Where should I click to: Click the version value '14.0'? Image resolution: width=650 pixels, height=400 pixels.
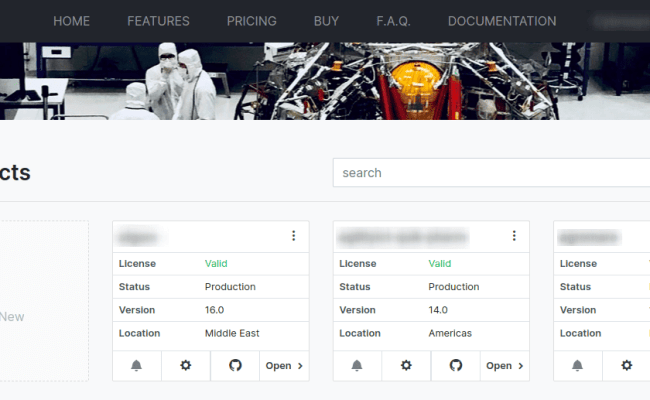(438, 310)
